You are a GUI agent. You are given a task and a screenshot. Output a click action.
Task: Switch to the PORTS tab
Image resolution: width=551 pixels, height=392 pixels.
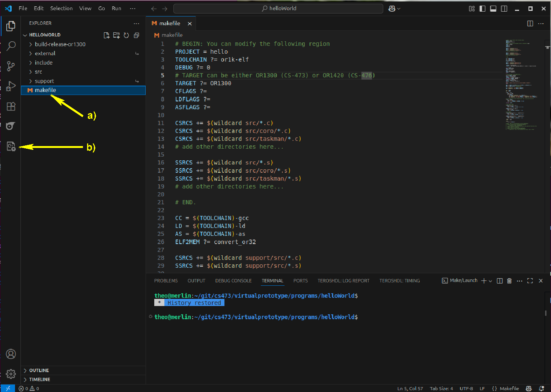[301, 281]
